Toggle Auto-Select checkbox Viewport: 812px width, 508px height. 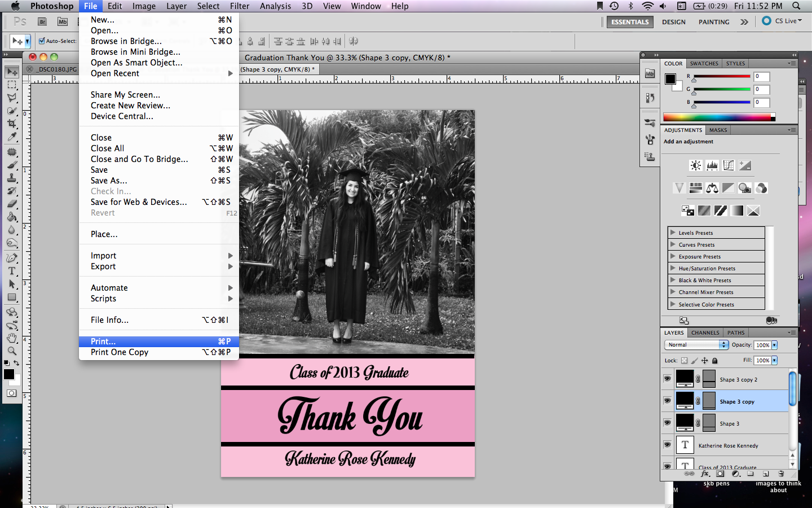[x=42, y=41]
